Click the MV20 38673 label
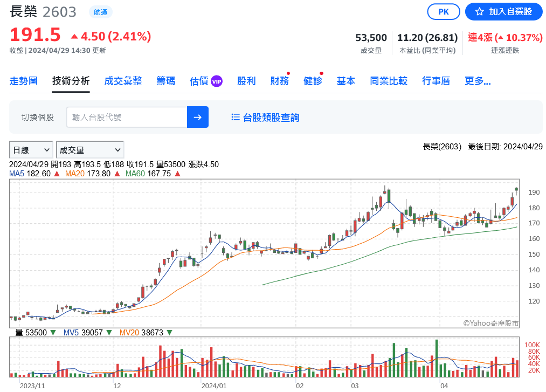 click(141, 333)
